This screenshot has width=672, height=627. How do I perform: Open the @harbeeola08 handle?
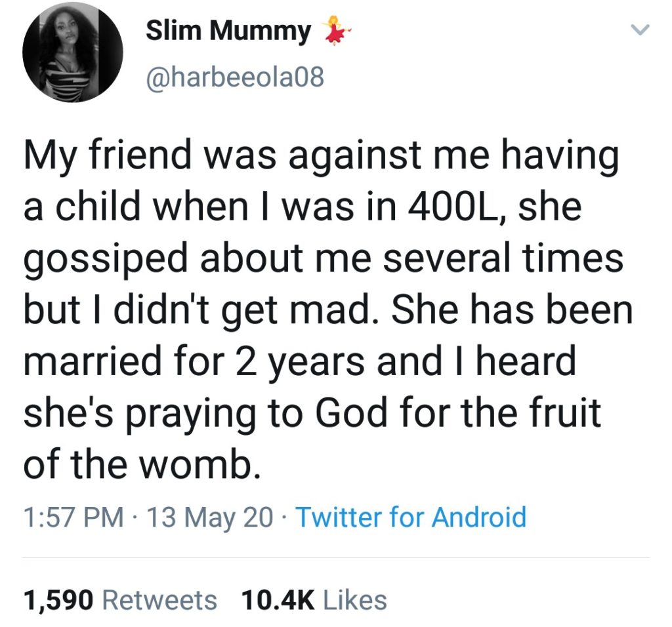(x=234, y=79)
